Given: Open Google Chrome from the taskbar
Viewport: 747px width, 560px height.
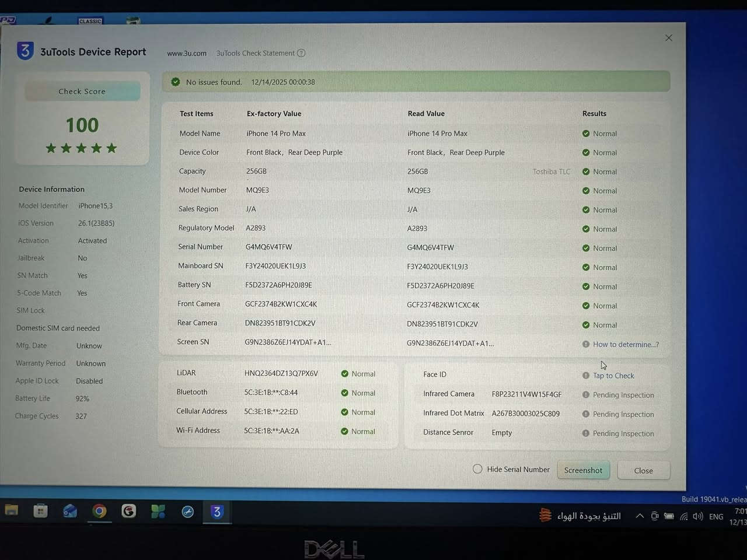Looking at the screenshot, I should pos(99,512).
